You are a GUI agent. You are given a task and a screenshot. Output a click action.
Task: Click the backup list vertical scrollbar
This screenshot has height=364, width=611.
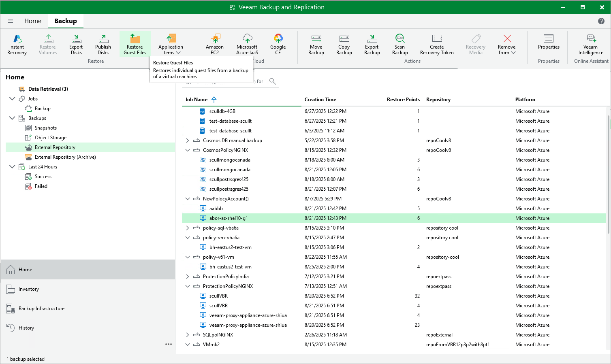coord(608,174)
